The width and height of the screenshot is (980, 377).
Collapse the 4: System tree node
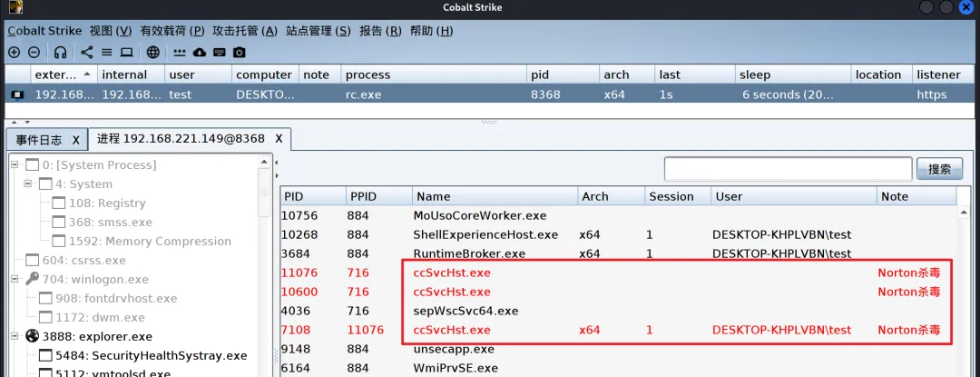(x=28, y=184)
